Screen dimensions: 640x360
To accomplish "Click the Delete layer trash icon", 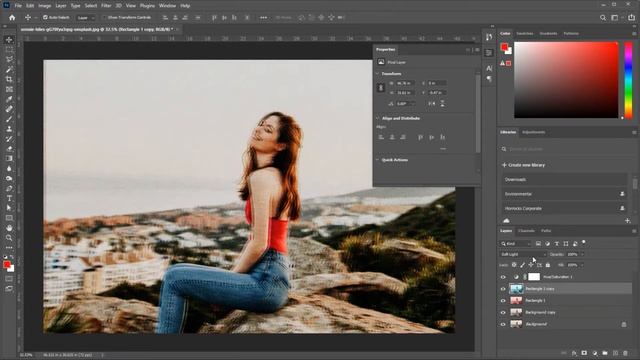I will pos(625,353).
